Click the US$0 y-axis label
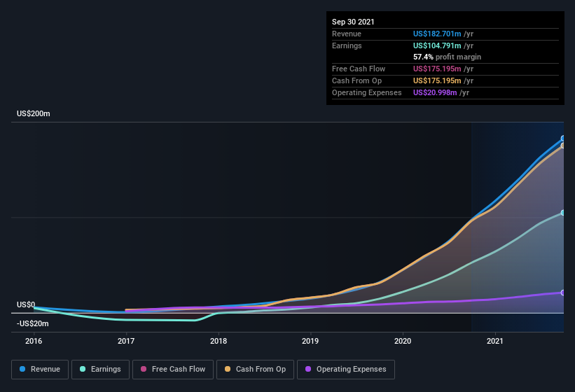 click(x=26, y=304)
